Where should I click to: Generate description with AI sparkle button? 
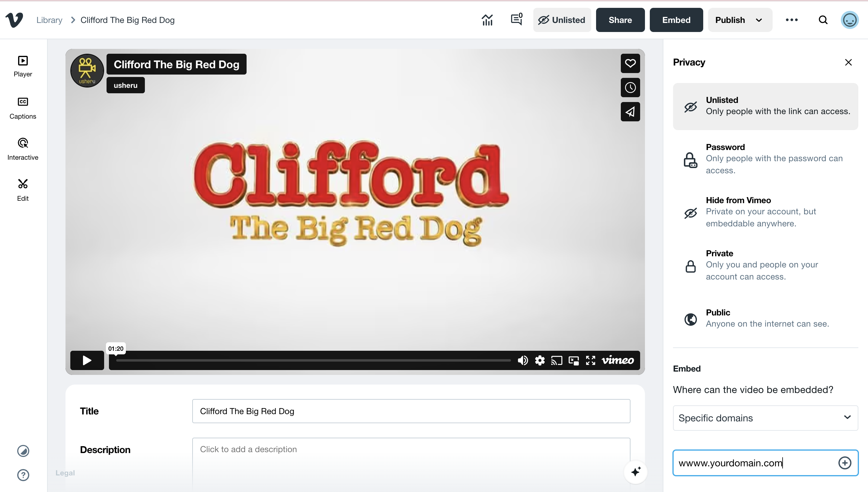point(636,472)
